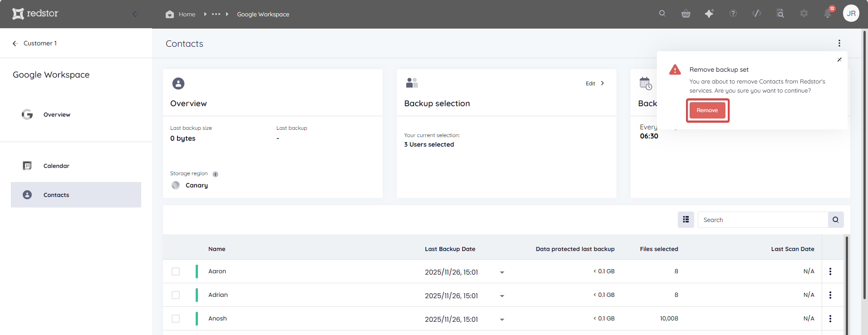Open the Home breadcrumb
This screenshot has height=335, width=868.
click(181, 14)
